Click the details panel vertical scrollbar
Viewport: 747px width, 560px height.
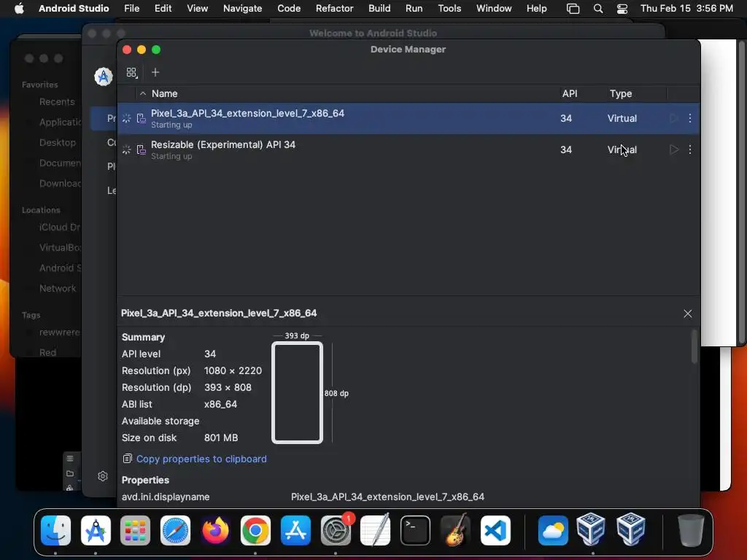coord(694,346)
